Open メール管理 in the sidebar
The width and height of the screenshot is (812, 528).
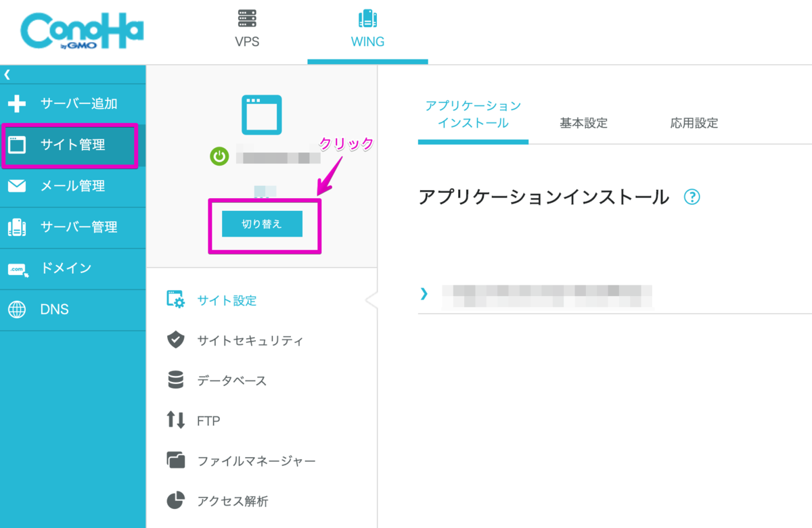pos(73,186)
